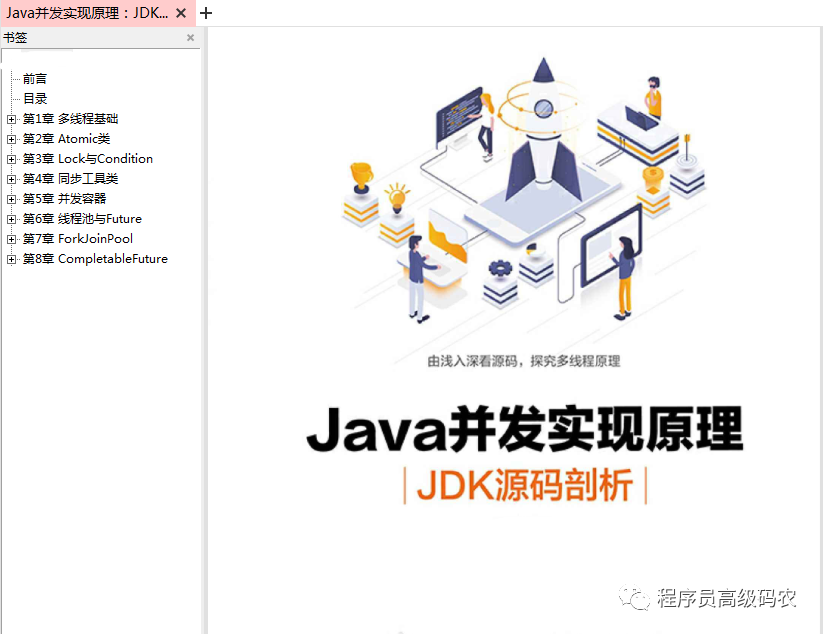Expand the 第8章 CompletableFuture chapter node
This screenshot has height=634, width=823.
point(11,259)
